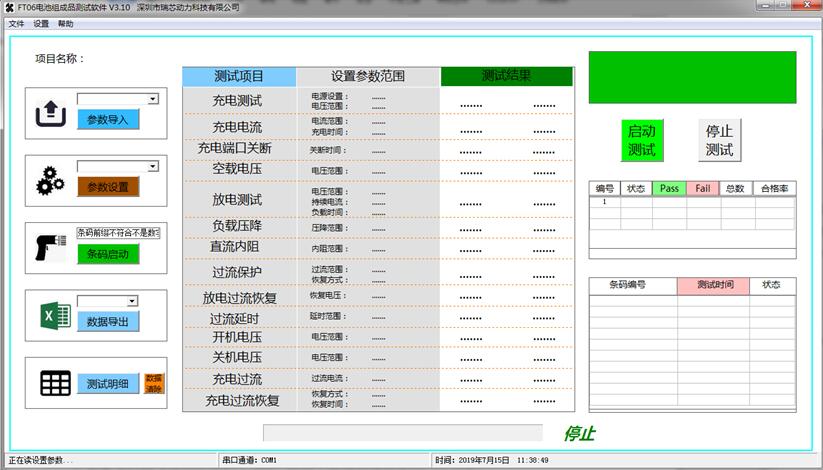
Task: Select the 开机电压 row label
Action: pyautogui.click(x=237, y=337)
